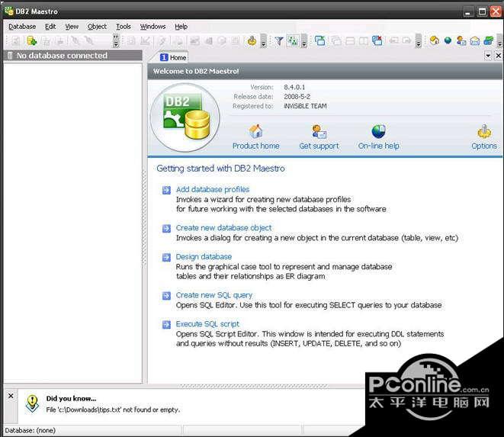
Task: Click the release date 2008-5-2
Action: coord(297,96)
